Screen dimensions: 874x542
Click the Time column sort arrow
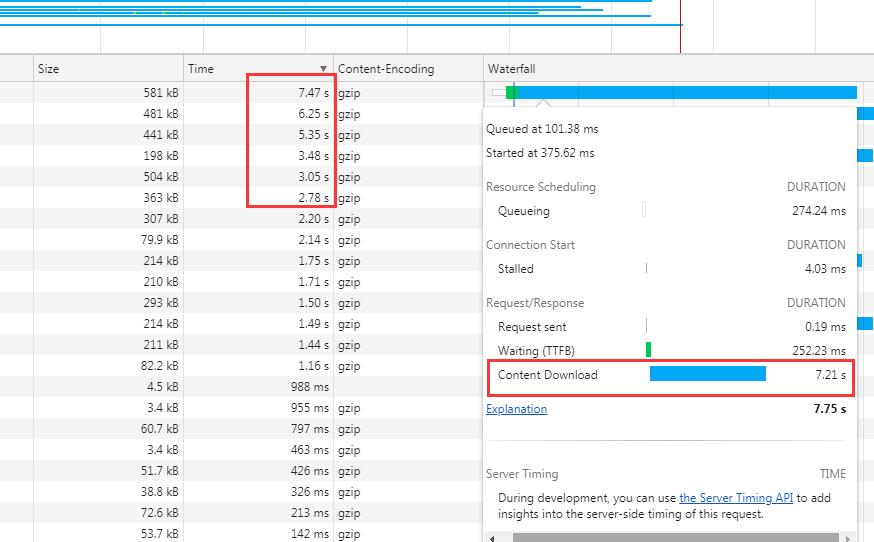pyautogui.click(x=323, y=69)
